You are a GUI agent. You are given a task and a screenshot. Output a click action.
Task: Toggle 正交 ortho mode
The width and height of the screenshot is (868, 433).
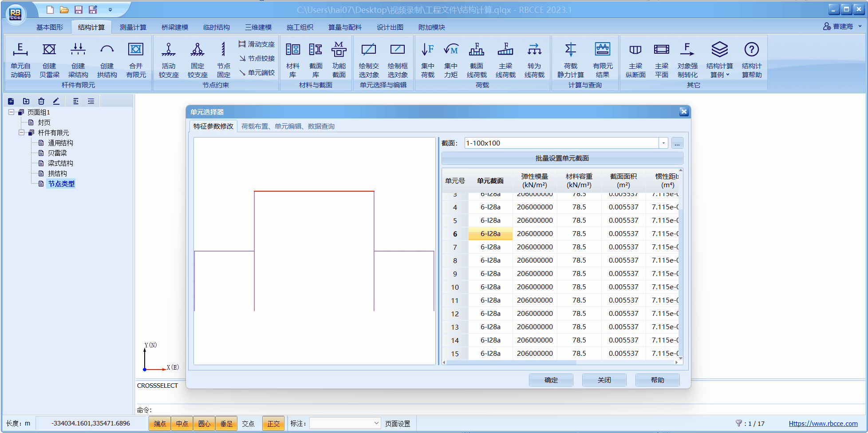click(x=273, y=424)
